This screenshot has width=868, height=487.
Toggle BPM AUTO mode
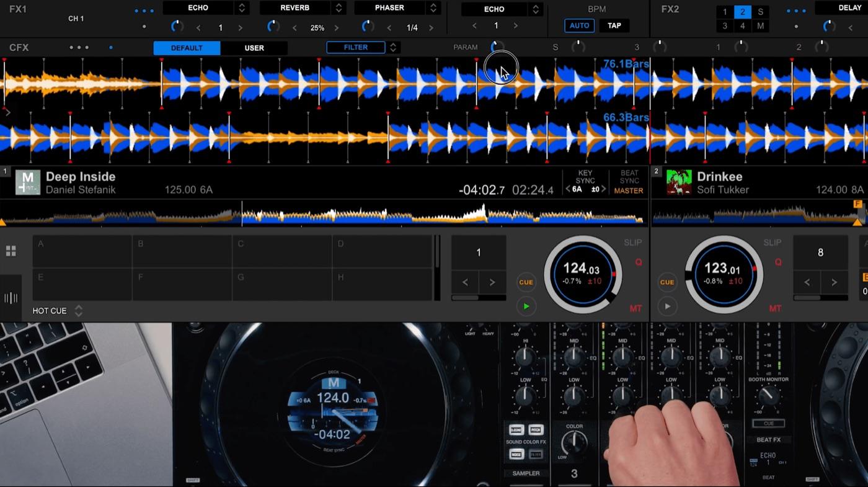pos(580,26)
